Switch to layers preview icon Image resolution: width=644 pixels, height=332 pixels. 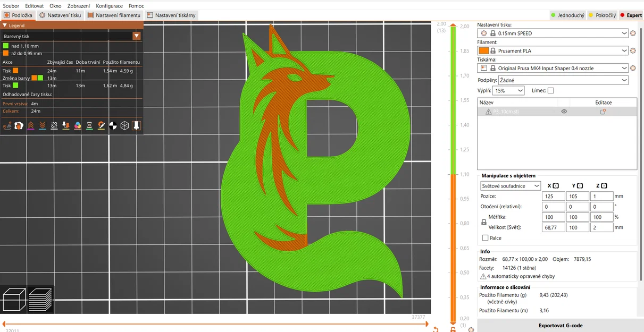click(x=40, y=300)
